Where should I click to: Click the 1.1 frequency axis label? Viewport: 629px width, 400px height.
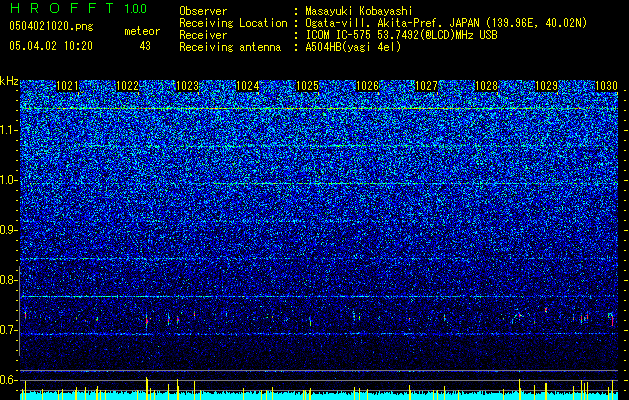pos(8,130)
